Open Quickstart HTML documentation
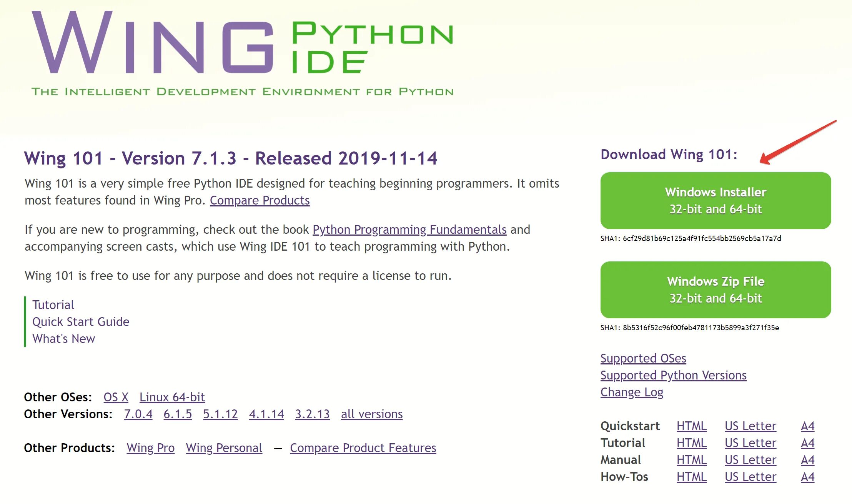Viewport: 852px width, 504px height. click(692, 426)
